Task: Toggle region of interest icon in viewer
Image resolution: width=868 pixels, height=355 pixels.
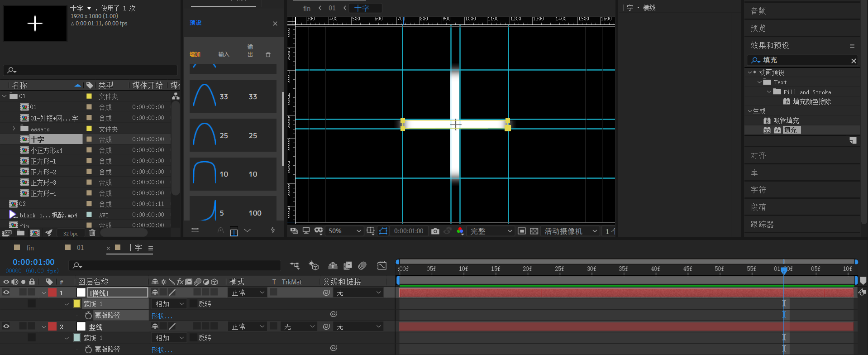Action: pyautogui.click(x=522, y=231)
